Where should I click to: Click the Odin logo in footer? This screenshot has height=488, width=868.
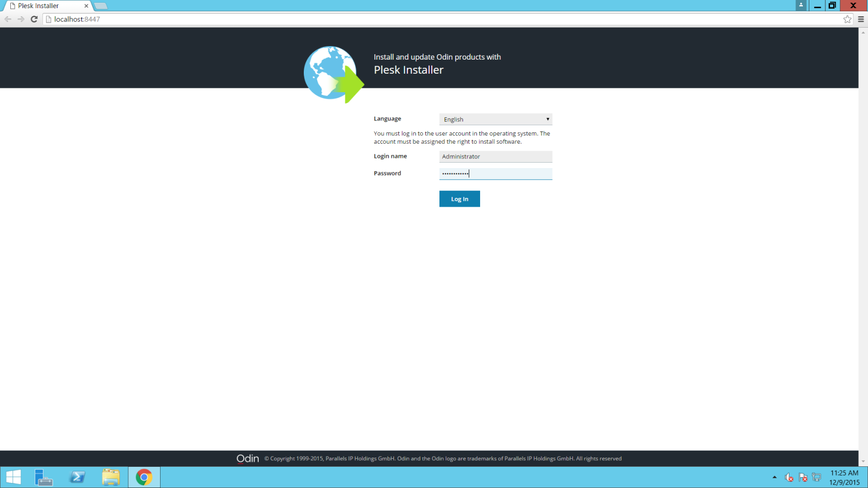click(248, 459)
